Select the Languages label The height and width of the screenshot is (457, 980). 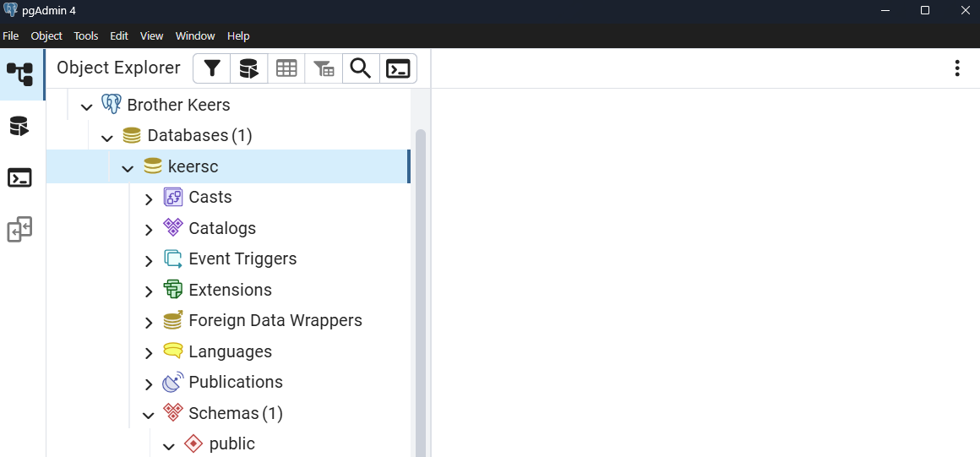click(x=230, y=351)
